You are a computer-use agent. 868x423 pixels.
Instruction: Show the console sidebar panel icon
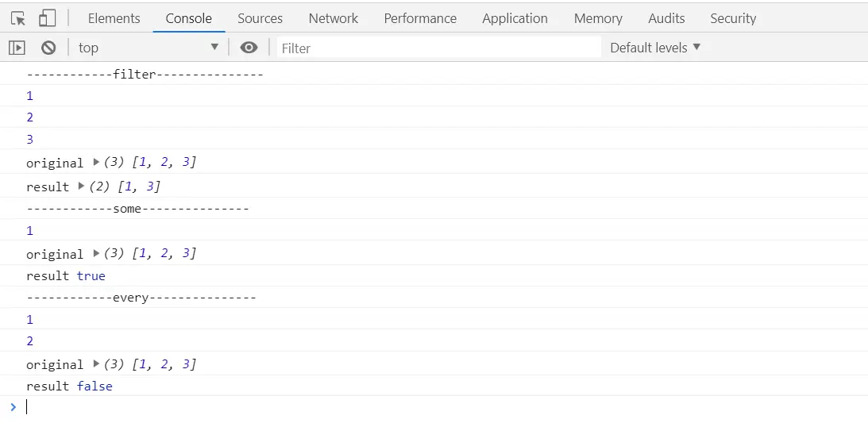17,48
